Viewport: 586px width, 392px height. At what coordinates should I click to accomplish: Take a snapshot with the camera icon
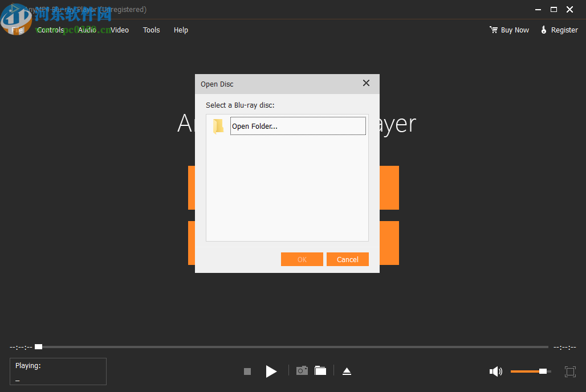pyautogui.click(x=302, y=370)
